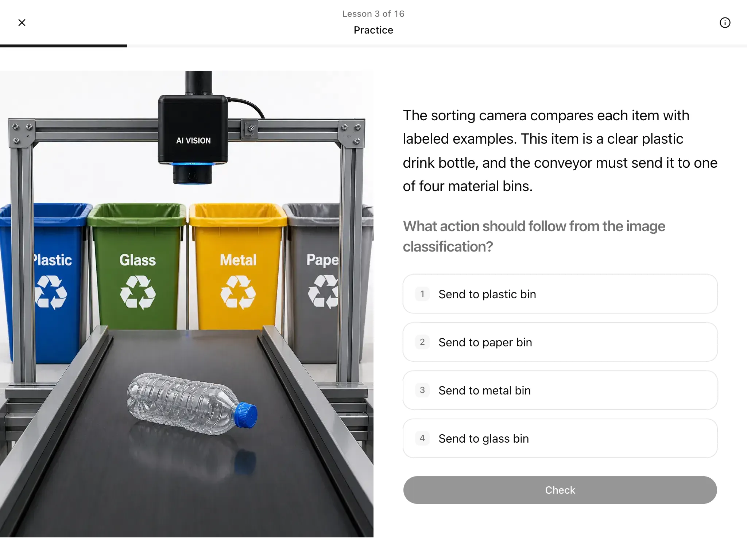Click the 'Practice' heading
Screen dimensions: 747x560
coord(373,30)
